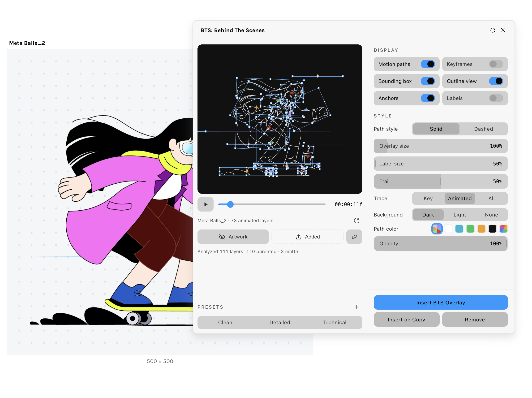Click the 'Analyzed 111 layers' status text
Screen dimensions: 532x398
(248, 251)
